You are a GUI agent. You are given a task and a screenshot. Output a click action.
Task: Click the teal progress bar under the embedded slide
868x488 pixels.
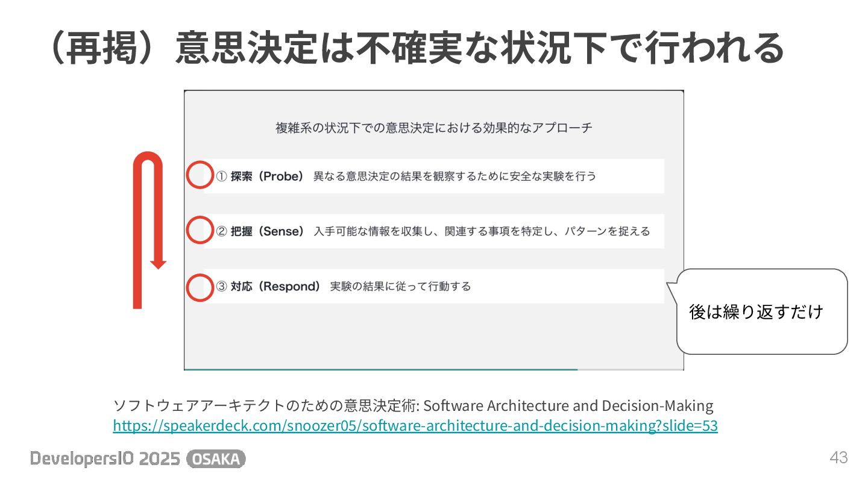click(x=381, y=369)
